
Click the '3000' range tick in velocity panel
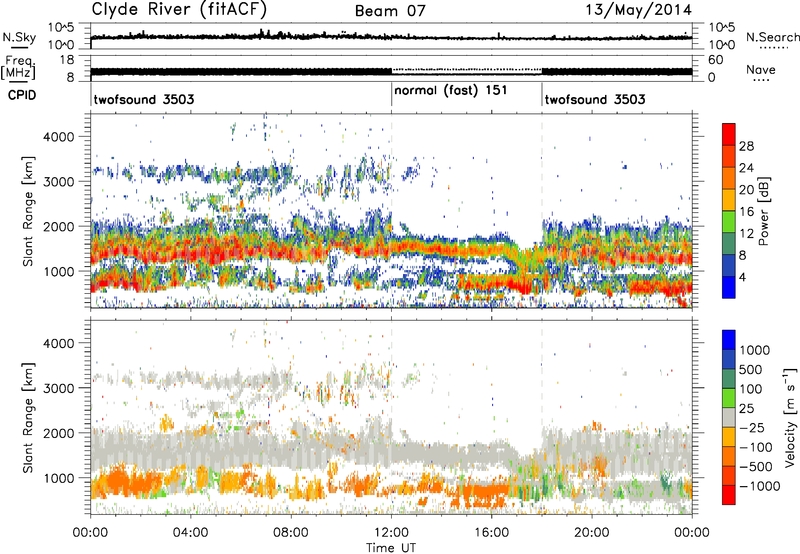coord(58,388)
